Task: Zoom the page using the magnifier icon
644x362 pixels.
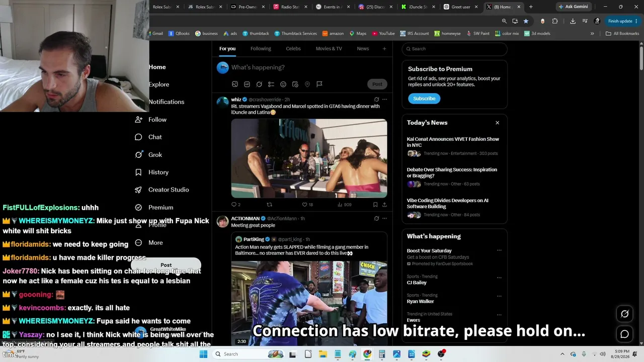Action: tap(504, 21)
